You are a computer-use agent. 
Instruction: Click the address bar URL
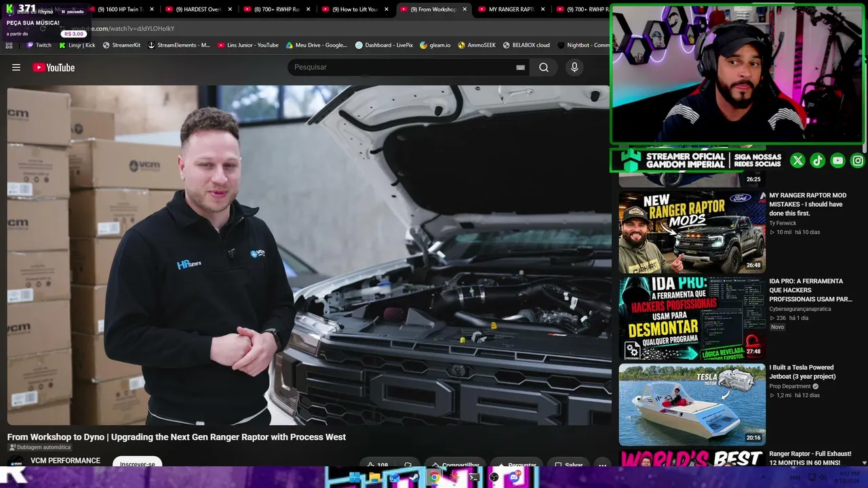123,28
